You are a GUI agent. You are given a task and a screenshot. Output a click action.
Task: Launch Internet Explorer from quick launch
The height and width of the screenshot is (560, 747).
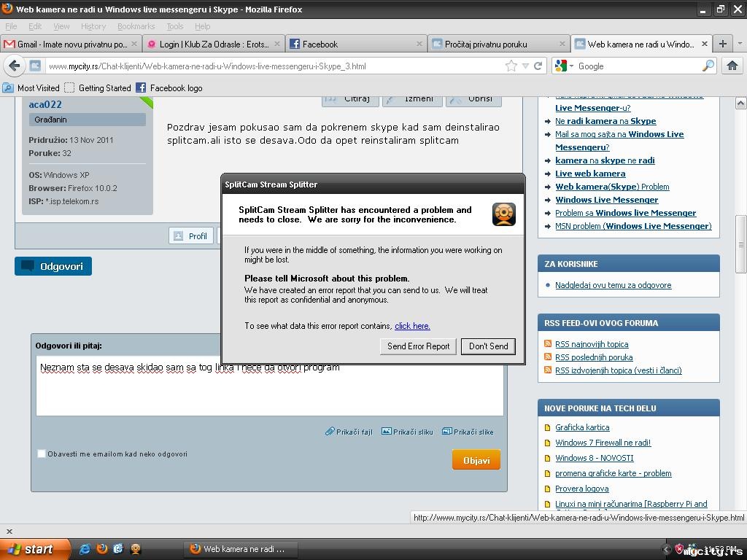coord(85,549)
